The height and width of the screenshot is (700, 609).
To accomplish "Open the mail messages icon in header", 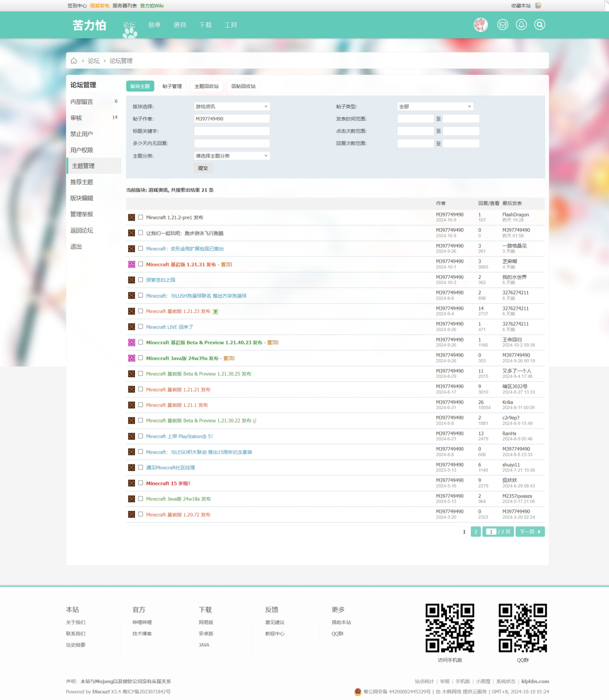I will pyautogui.click(x=502, y=25).
